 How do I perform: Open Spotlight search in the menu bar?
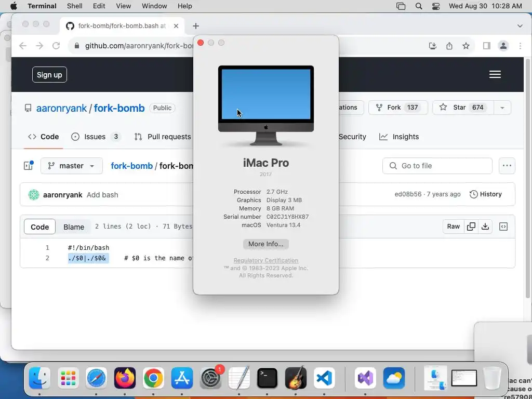coord(419,6)
